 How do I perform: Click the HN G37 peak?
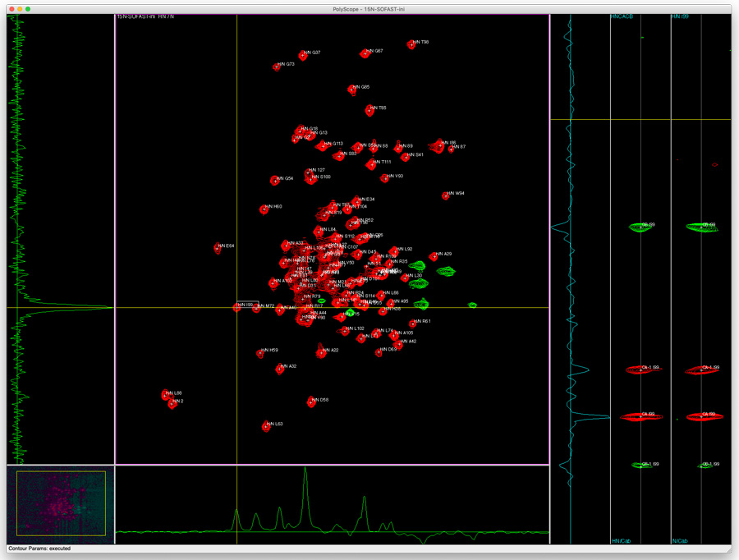tap(303, 55)
